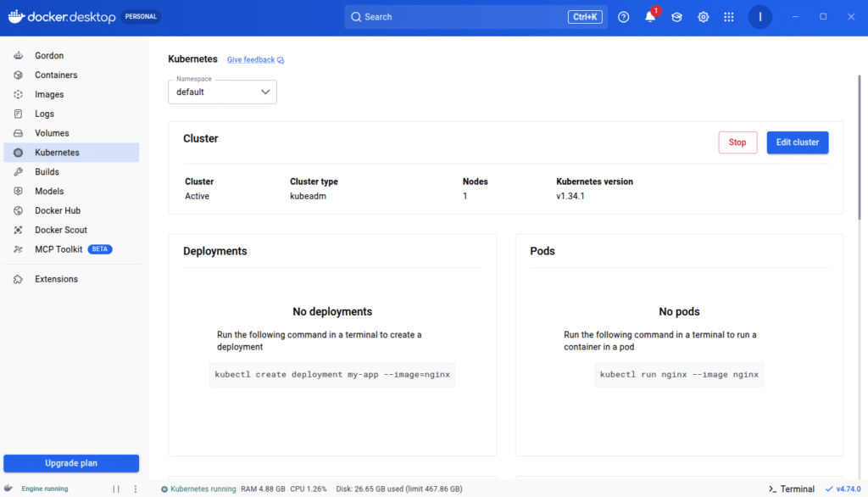Click the Volumes drive icon
Screen dimensions: 868x497
(19, 133)
